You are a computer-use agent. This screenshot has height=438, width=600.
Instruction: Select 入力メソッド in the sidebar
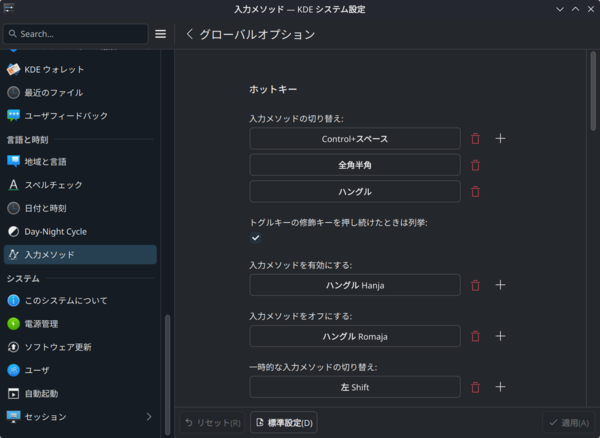click(80, 255)
